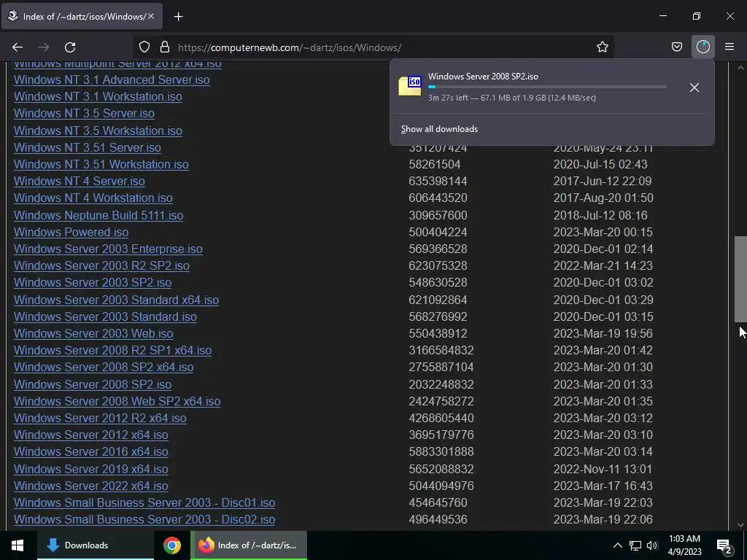
Task: Open Windows NT 3.5 Server.iso link
Action: coord(84,113)
